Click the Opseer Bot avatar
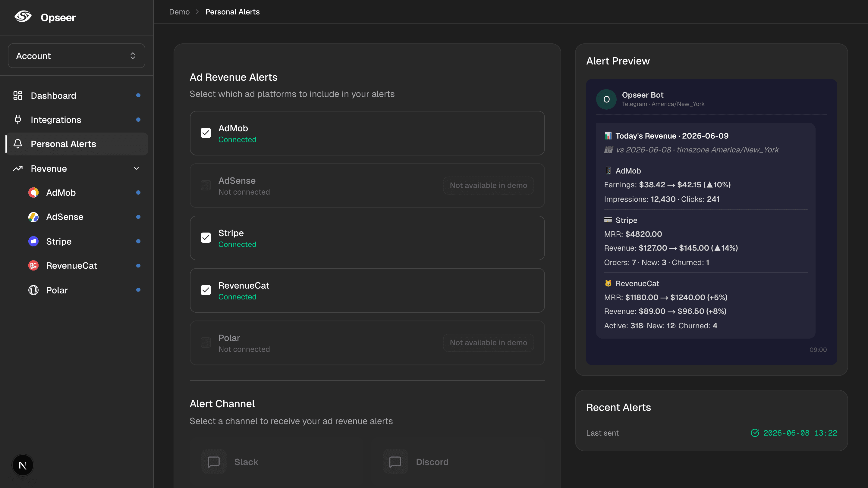 pos(606,99)
